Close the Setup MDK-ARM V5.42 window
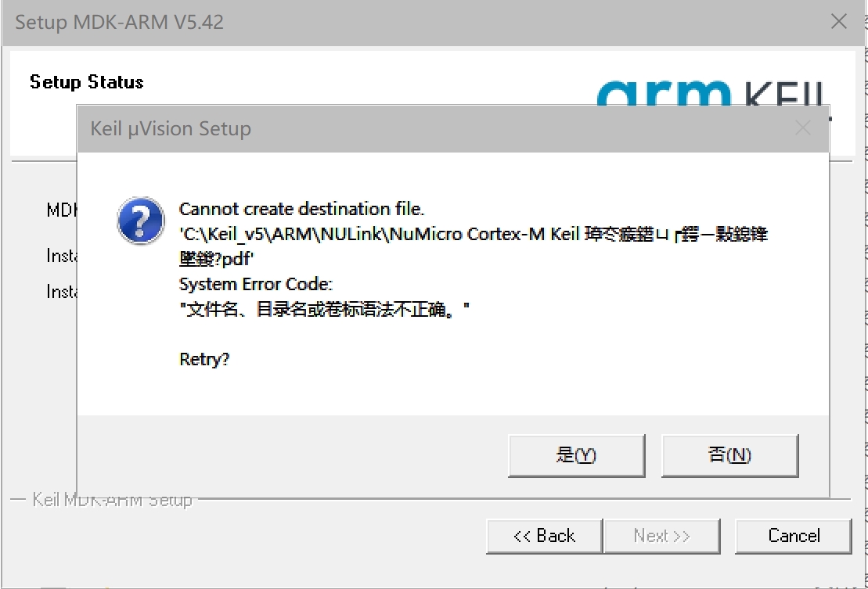Viewport: 868px width, 589px height. tap(839, 22)
